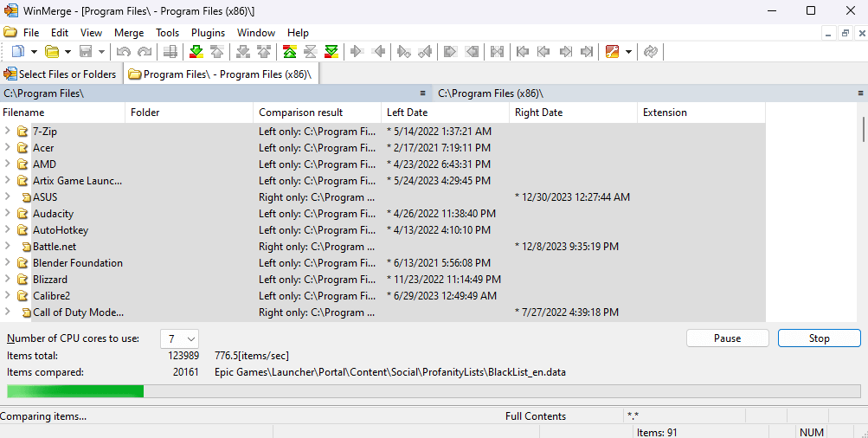Image resolution: width=868 pixels, height=438 pixels.
Task: Select the AutoHotkey row
Action: pos(383,229)
